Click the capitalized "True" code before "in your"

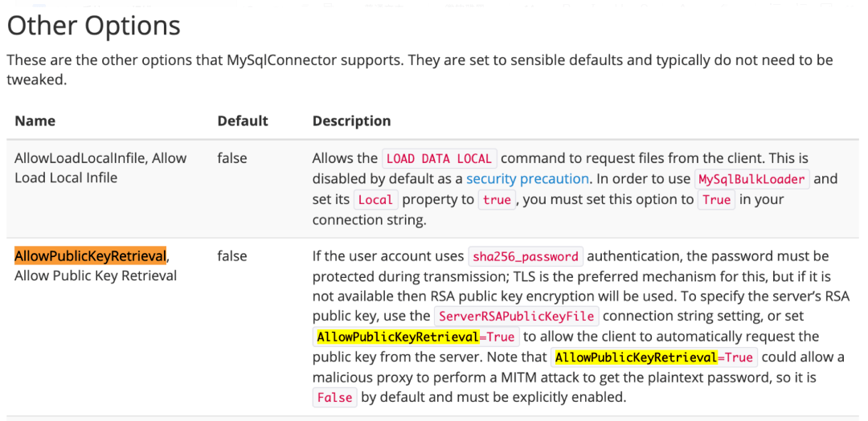716,200
